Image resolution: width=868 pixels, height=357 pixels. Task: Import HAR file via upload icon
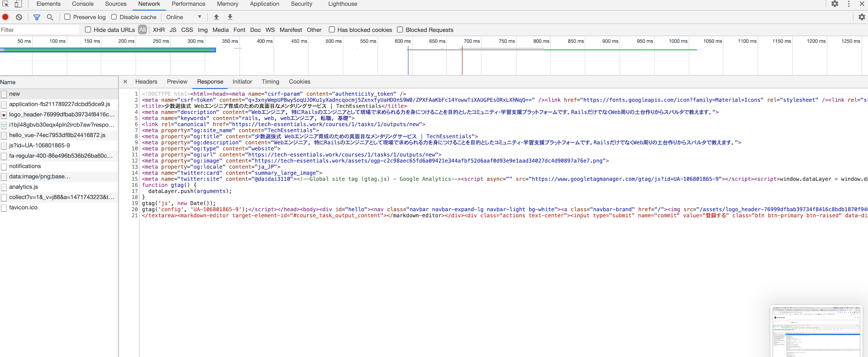[216, 17]
